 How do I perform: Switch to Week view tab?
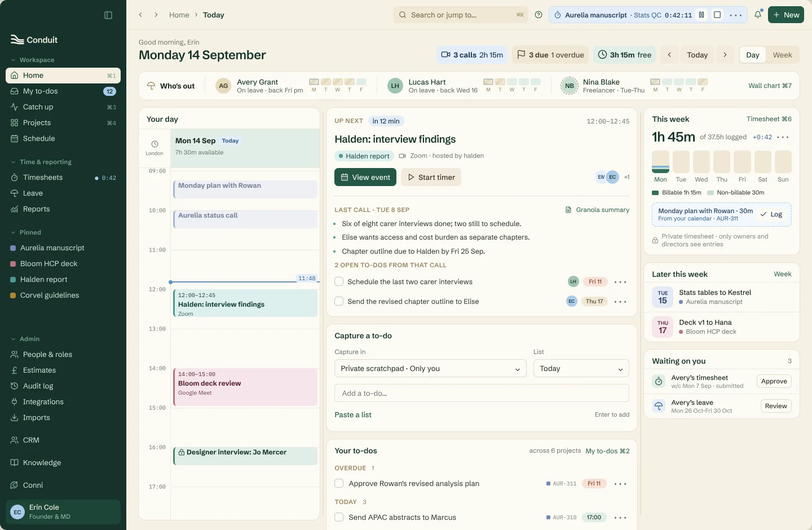(782, 55)
